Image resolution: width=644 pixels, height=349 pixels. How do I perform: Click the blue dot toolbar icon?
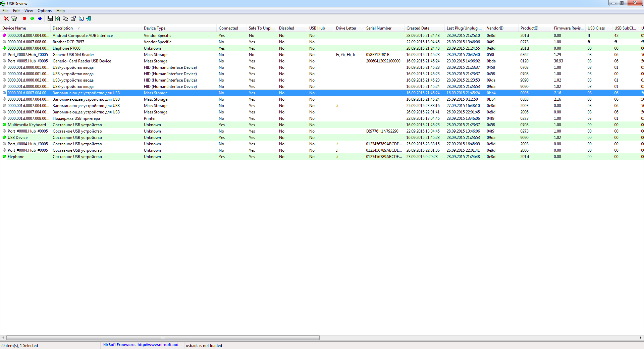[40, 19]
